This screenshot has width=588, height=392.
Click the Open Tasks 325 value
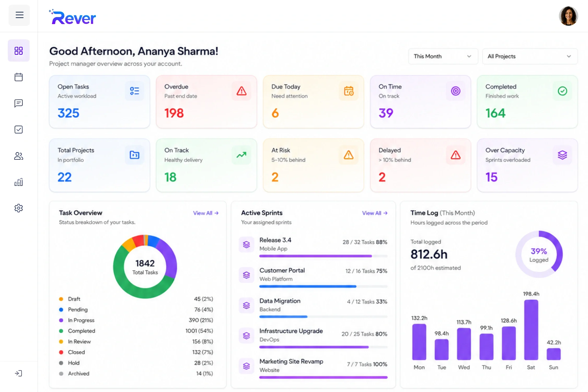pos(68,113)
